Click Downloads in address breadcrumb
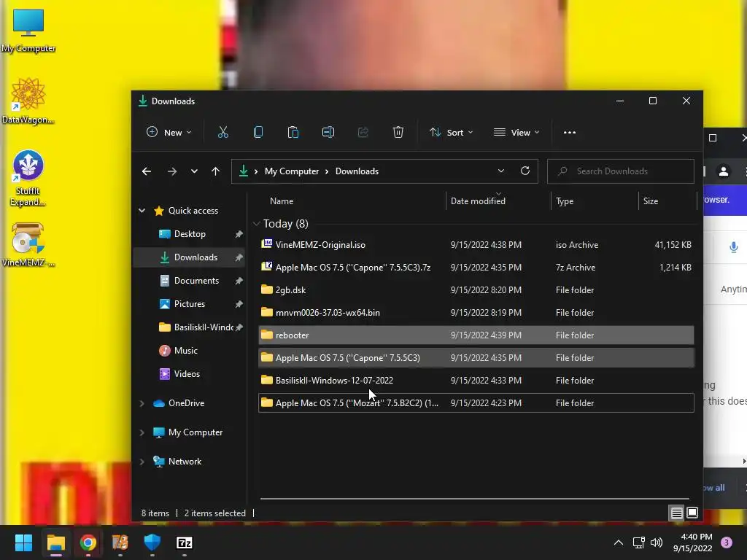This screenshot has width=747, height=560. [357, 171]
